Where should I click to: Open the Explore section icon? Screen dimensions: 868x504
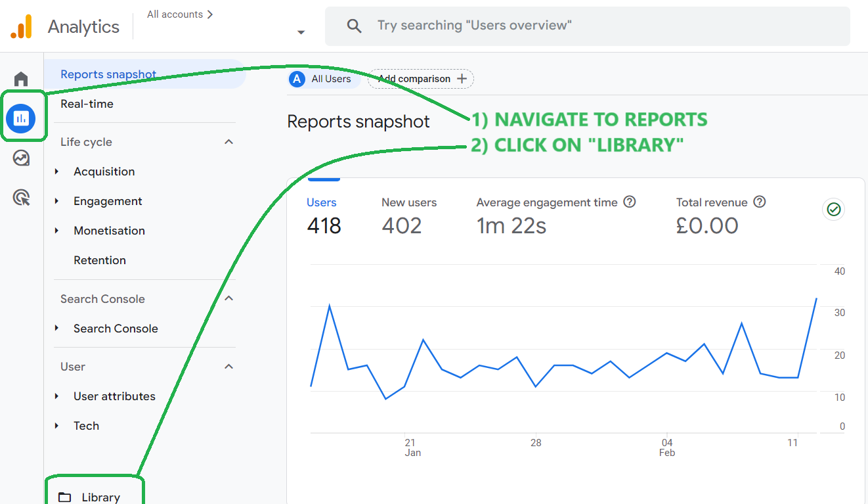[21, 158]
